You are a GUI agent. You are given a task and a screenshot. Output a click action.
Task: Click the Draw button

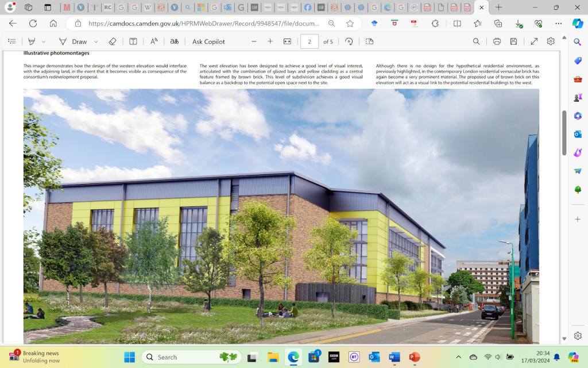[x=73, y=41]
